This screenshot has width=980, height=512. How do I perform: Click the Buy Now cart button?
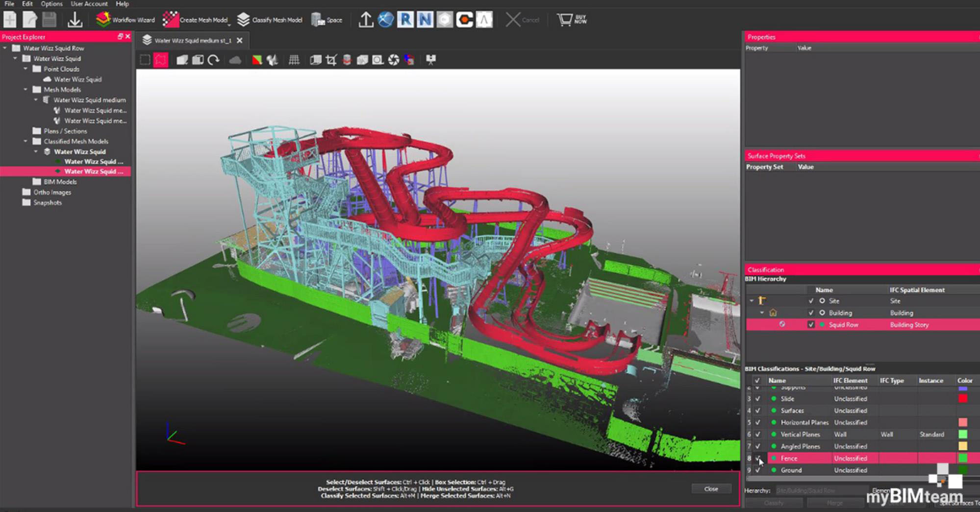[572, 20]
